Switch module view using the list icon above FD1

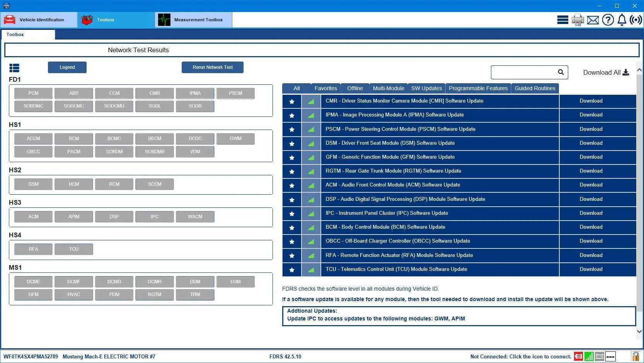pos(14,68)
